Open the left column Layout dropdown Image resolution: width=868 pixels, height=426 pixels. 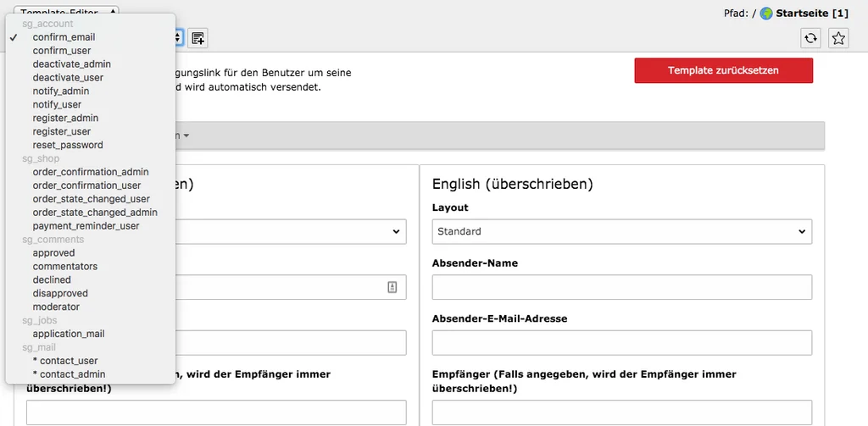(x=291, y=231)
